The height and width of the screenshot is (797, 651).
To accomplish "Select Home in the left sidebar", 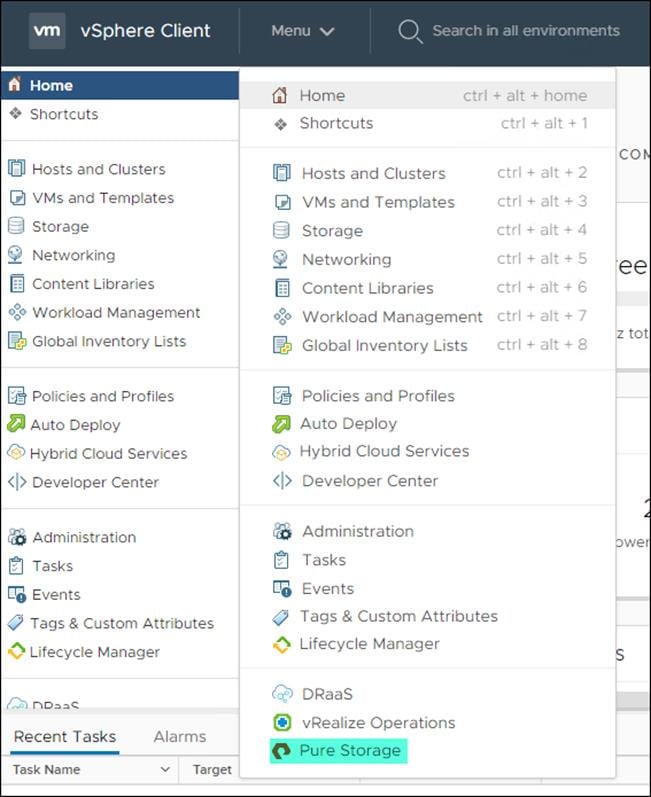I will 120,85.
